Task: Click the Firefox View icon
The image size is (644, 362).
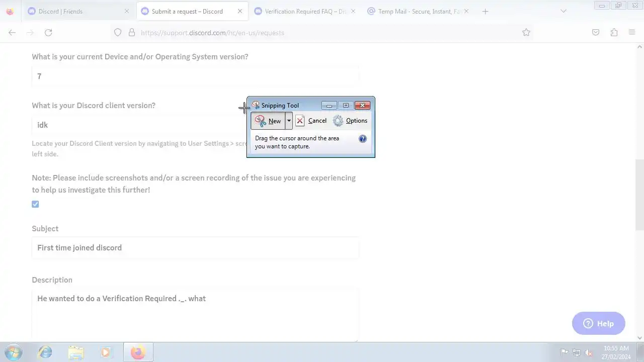Action: (x=10, y=11)
